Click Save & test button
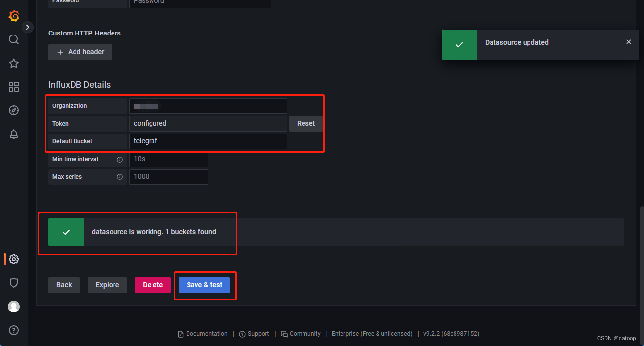The image size is (644, 346). tap(204, 285)
